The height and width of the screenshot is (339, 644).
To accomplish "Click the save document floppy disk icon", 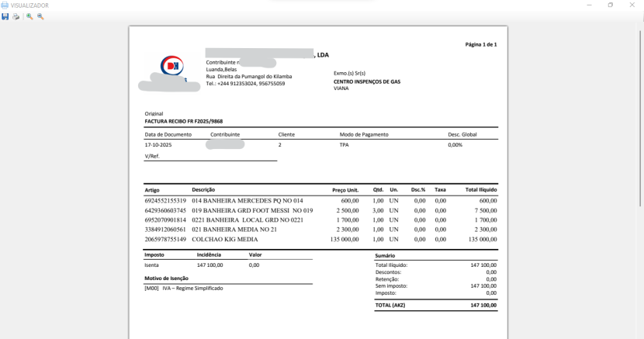I will click(x=5, y=16).
